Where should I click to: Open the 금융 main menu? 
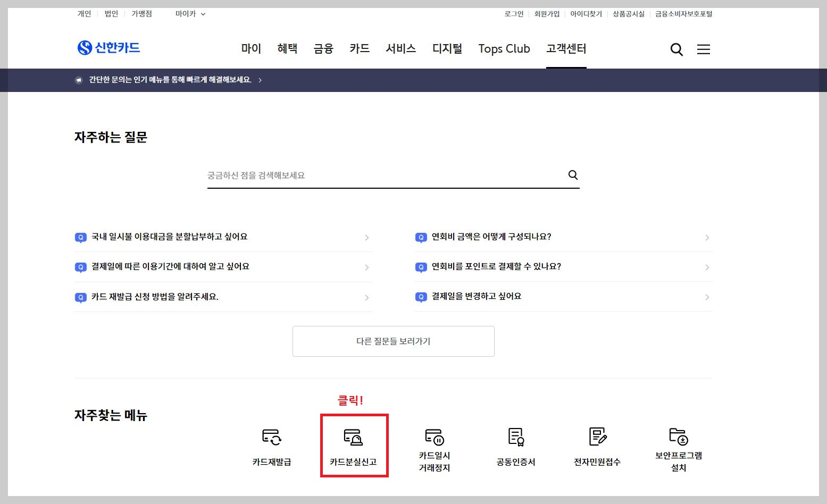click(x=323, y=49)
